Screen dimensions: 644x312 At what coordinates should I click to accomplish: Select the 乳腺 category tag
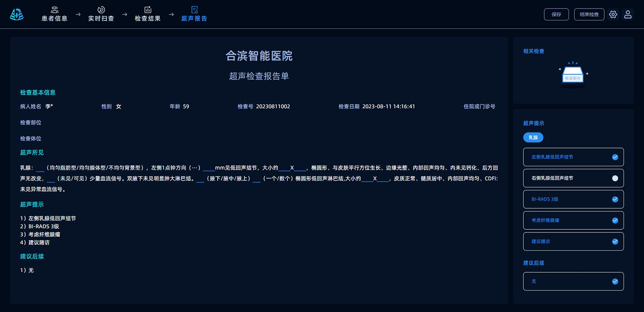click(533, 138)
